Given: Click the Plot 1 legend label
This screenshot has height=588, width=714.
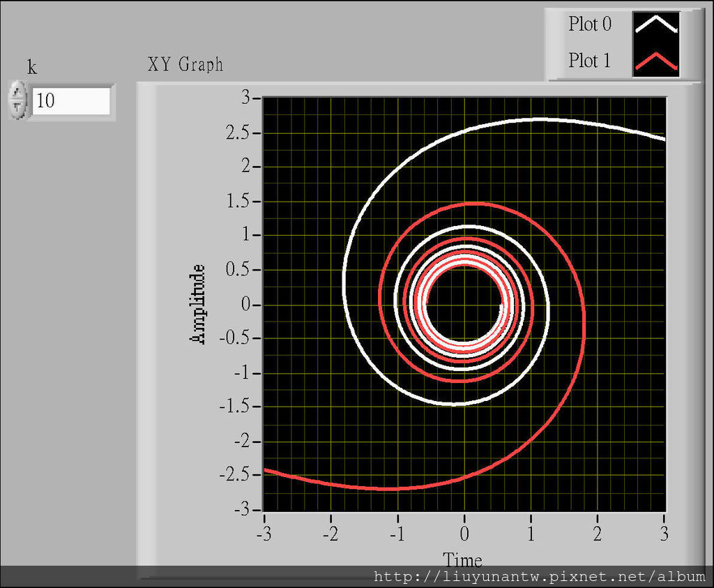Looking at the screenshot, I should pyautogui.click(x=588, y=61).
